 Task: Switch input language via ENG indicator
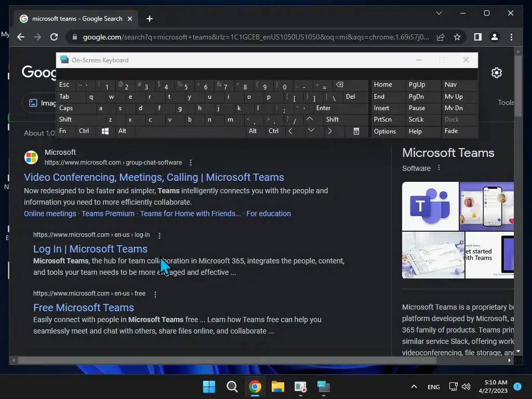[434, 387]
